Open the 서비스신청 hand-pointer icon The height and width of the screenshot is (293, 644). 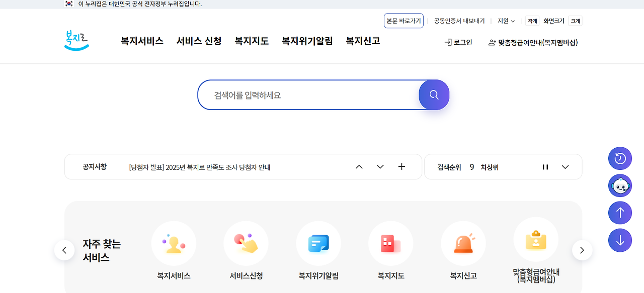(x=246, y=244)
